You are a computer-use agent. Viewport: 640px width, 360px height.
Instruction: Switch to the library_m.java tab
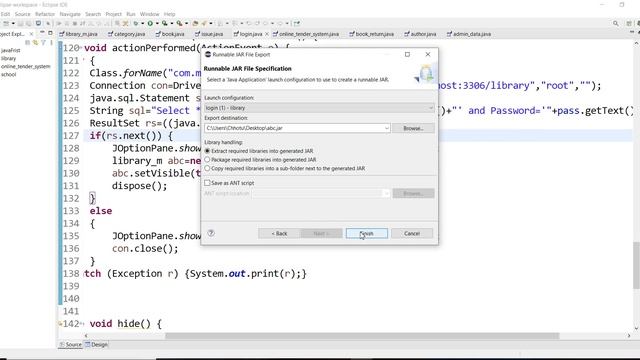click(x=79, y=34)
